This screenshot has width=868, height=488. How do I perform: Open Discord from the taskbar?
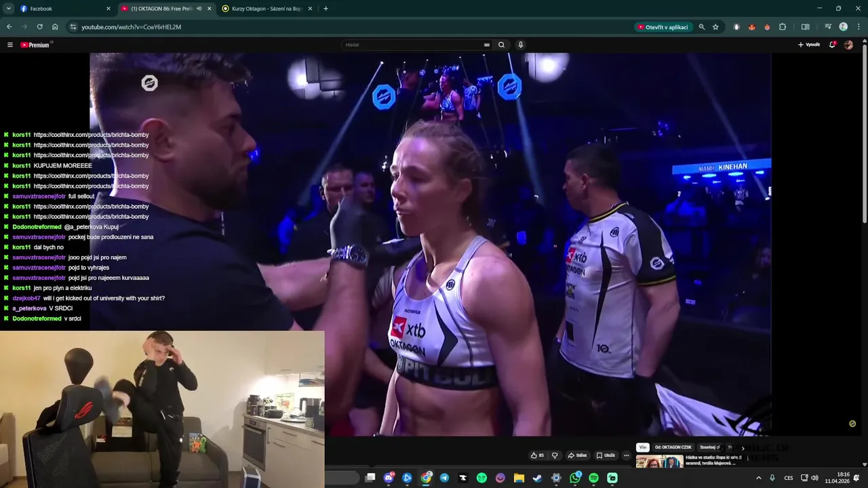(x=389, y=478)
